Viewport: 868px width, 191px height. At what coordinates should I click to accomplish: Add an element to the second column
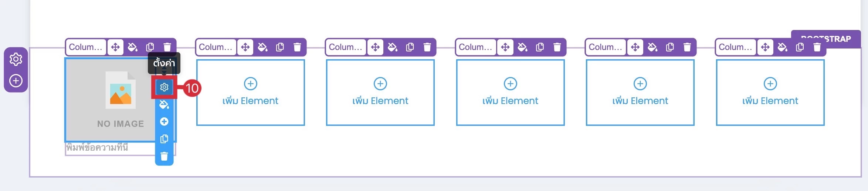click(x=250, y=93)
